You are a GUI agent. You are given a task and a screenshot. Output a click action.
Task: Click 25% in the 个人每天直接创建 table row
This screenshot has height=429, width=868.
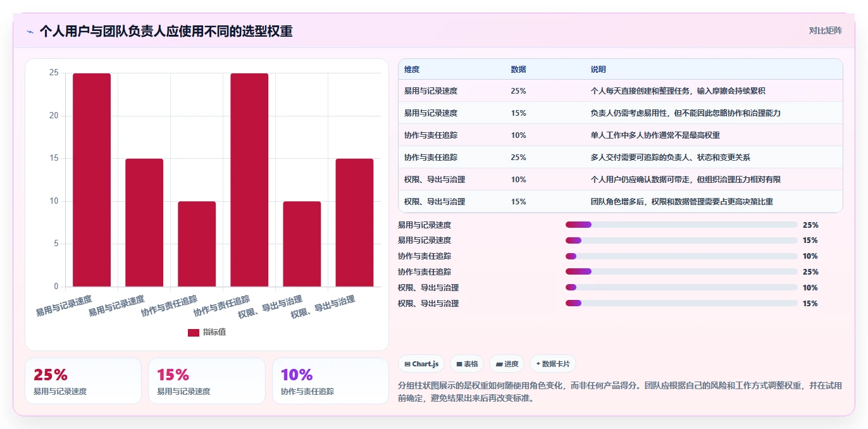pos(518,91)
